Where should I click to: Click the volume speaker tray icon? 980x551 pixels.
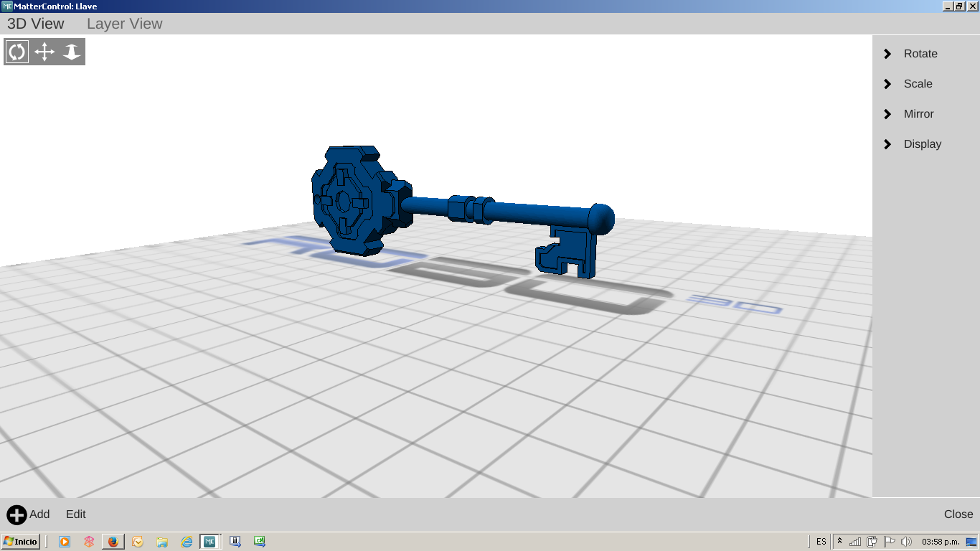pos(906,542)
